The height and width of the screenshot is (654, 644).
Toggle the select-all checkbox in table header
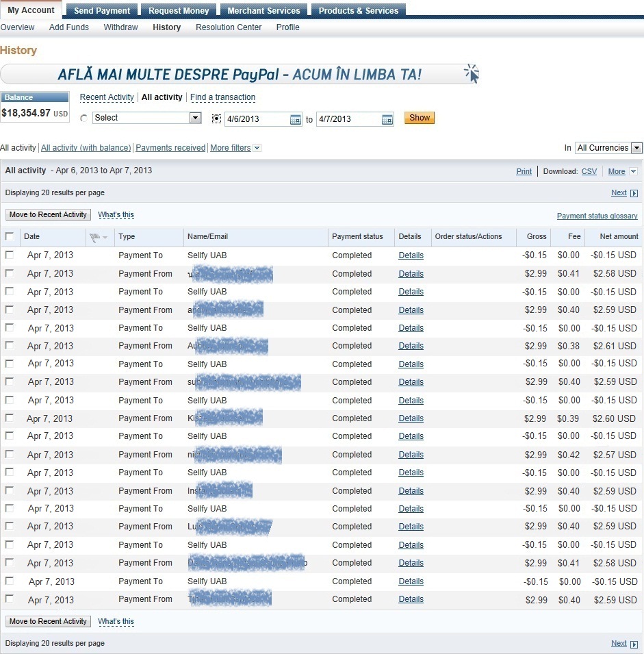coord(9,236)
